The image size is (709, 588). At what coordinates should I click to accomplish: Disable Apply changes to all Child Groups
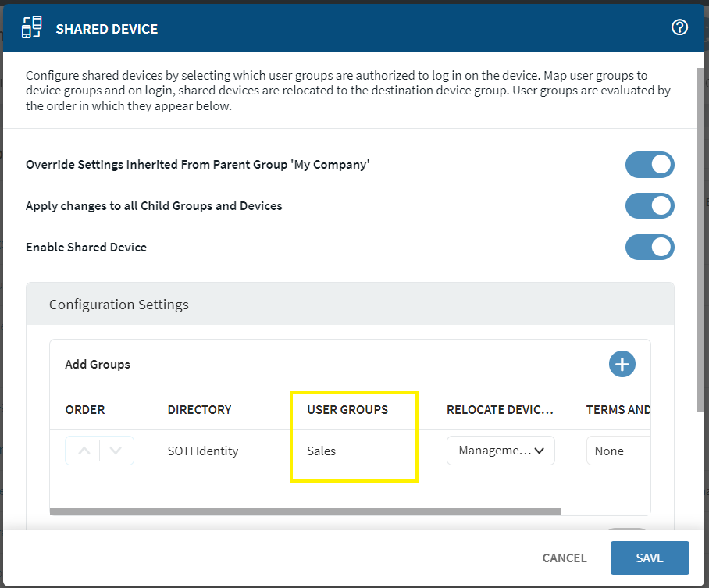point(649,206)
